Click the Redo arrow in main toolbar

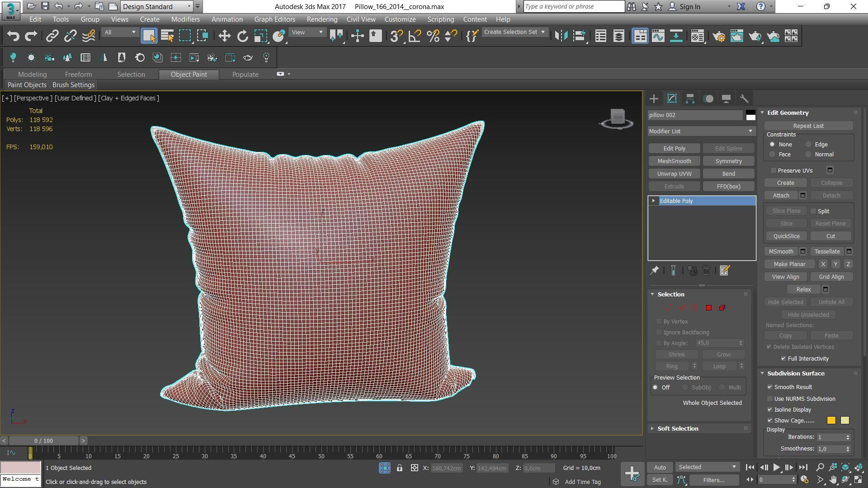point(31,36)
